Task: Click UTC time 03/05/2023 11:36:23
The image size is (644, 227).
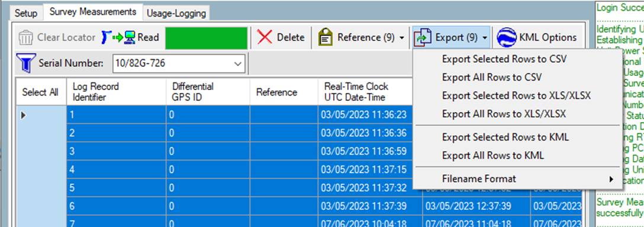Action: coord(364,115)
